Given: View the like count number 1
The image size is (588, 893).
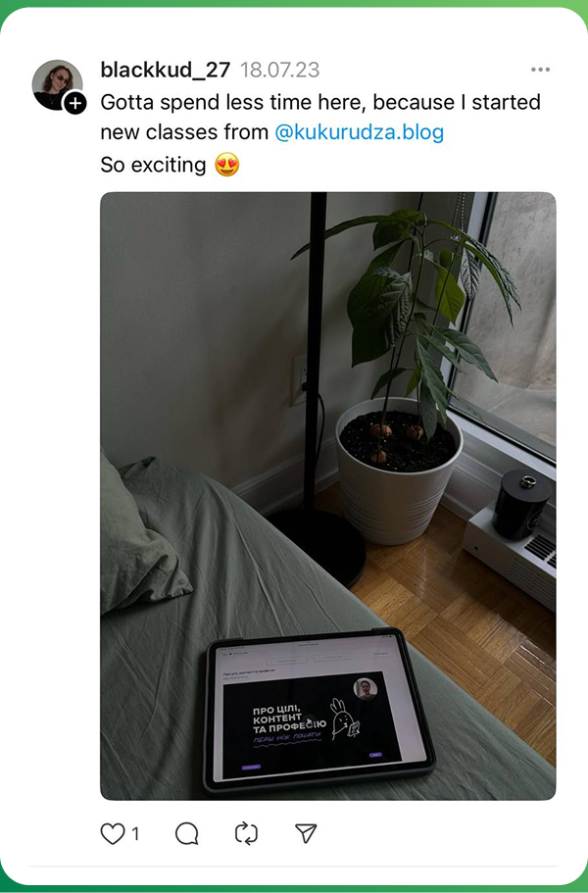Looking at the screenshot, I should click(135, 834).
